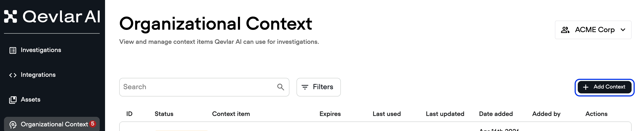The width and height of the screenshot is (644, 131).
Task: Click the people icon beside ACME Corp
Action: click(x=565, y=30)
